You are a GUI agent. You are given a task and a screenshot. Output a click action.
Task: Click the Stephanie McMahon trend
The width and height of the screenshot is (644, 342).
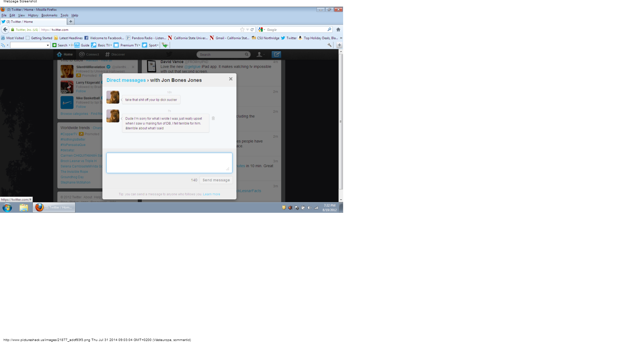click(75, 182)
